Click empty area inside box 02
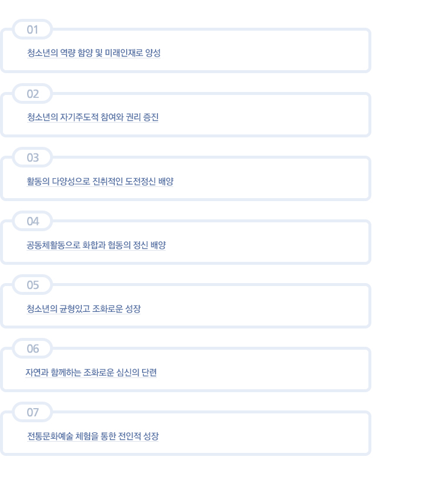This screenshot has height=483, width=448. (x=262, y=115)
